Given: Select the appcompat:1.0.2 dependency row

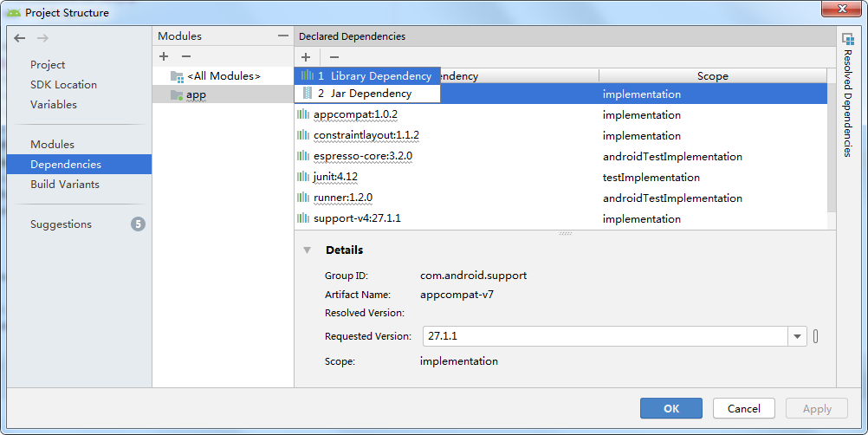Looking at the screenshot, I should 560,115.
